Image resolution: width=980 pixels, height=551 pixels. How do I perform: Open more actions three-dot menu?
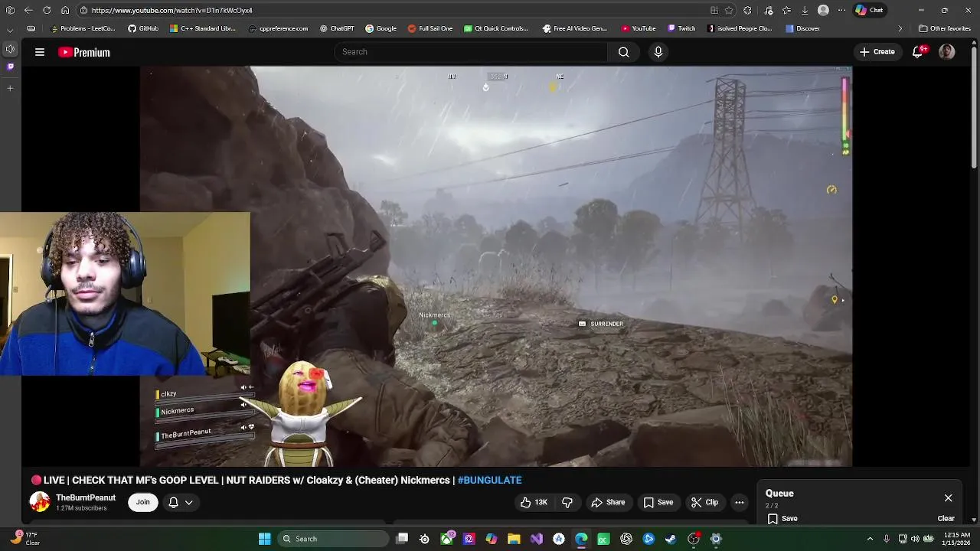(x=740, y=502)
